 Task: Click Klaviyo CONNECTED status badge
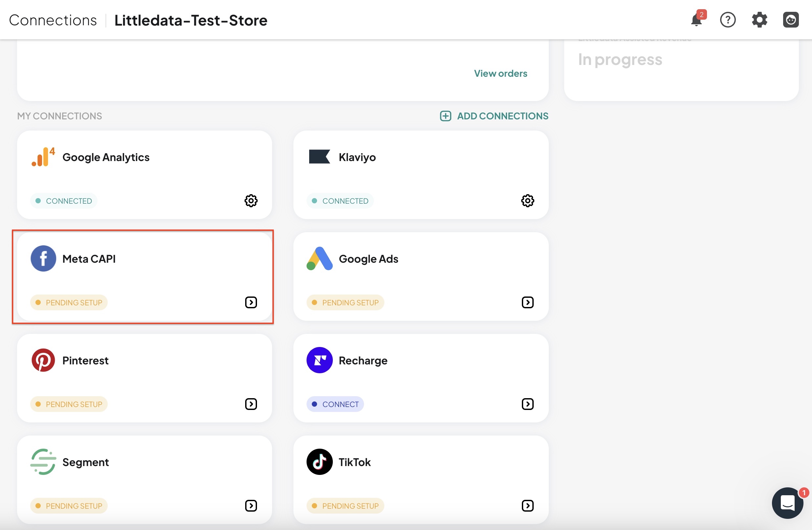tap(340, 201)
